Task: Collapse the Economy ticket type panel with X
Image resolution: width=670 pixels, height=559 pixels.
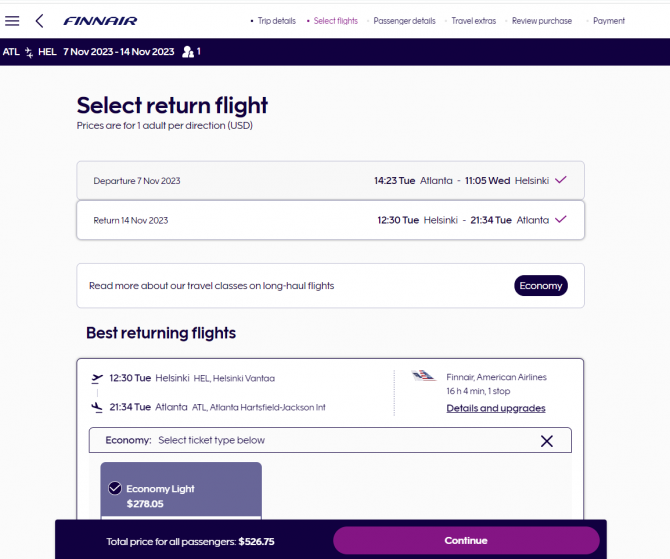Action: tap(547, 441)
